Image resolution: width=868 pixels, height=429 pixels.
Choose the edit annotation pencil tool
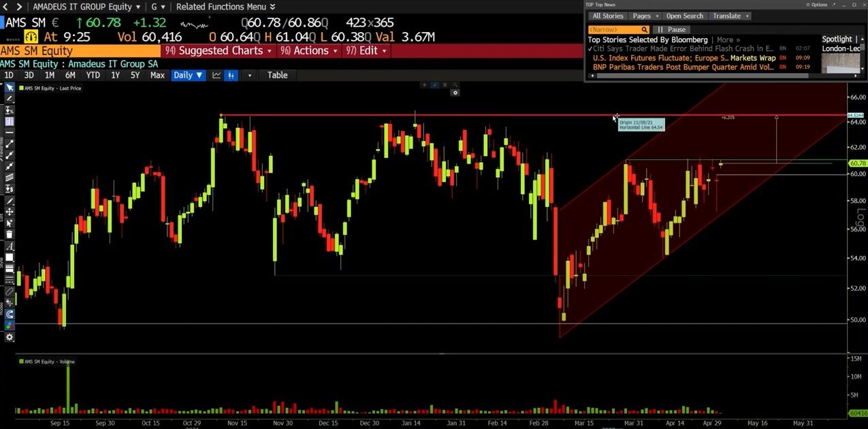10,201
